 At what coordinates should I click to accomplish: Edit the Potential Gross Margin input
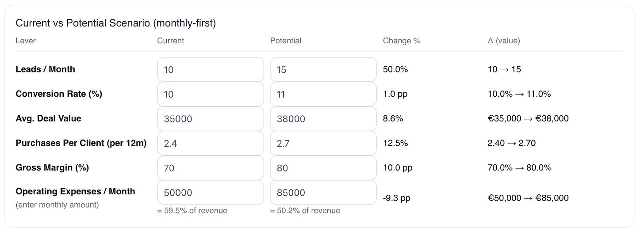point(323,168)
